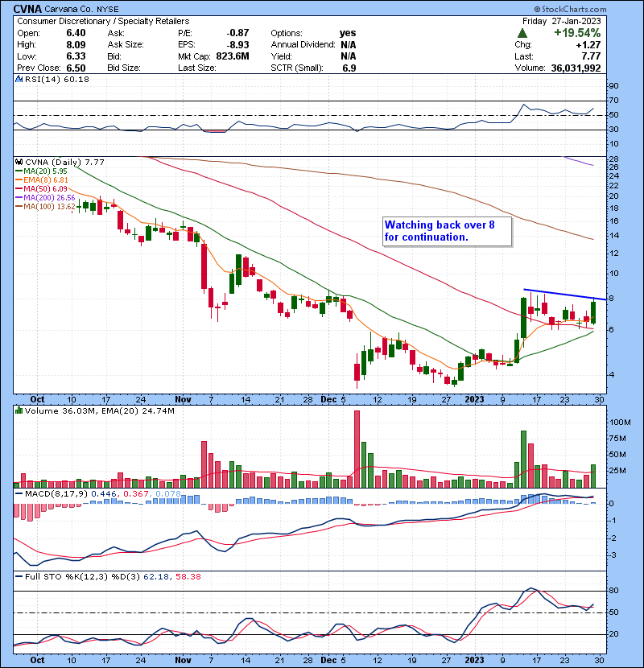Click the RSI(14) 60.18 label

tap(57, 79)
